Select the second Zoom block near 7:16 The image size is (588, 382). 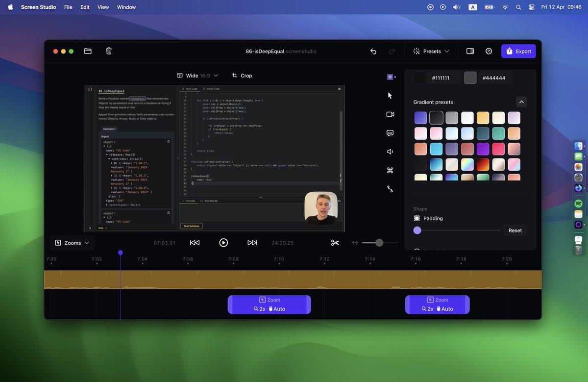click(437, 305)
